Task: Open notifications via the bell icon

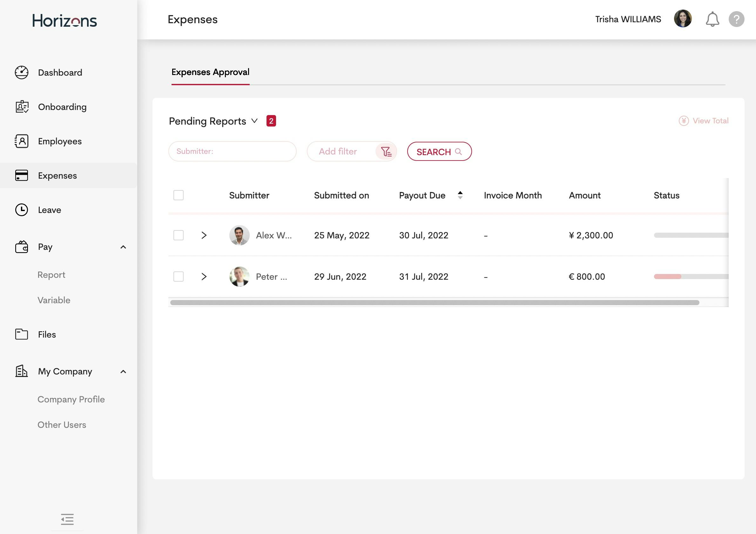Action: click(712, 19)
